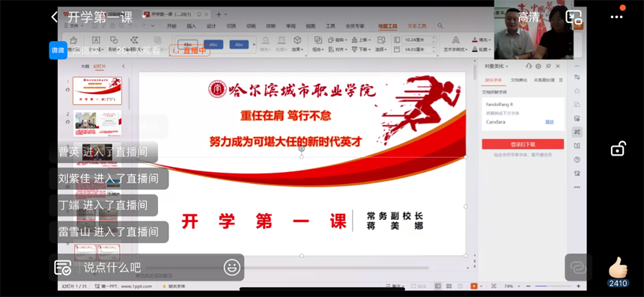
Task: Click the fit-to-window icon near 74%
Action: coord(493,286)
